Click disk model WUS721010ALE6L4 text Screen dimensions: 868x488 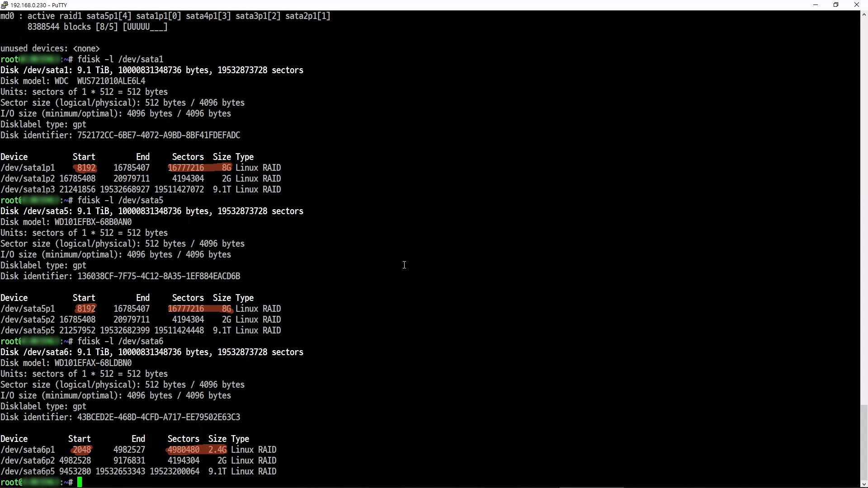click(x=111, y=81)
